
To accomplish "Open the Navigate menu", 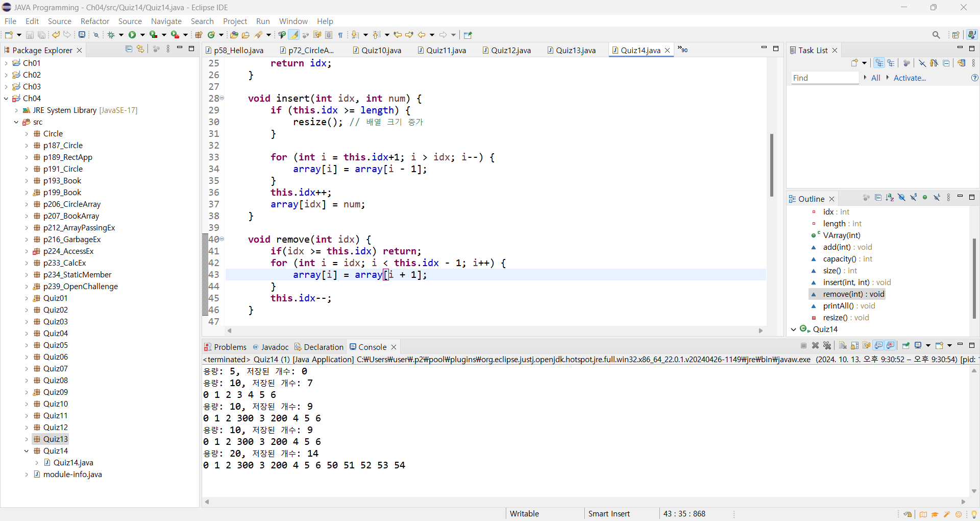I will (x=166, y=21).
